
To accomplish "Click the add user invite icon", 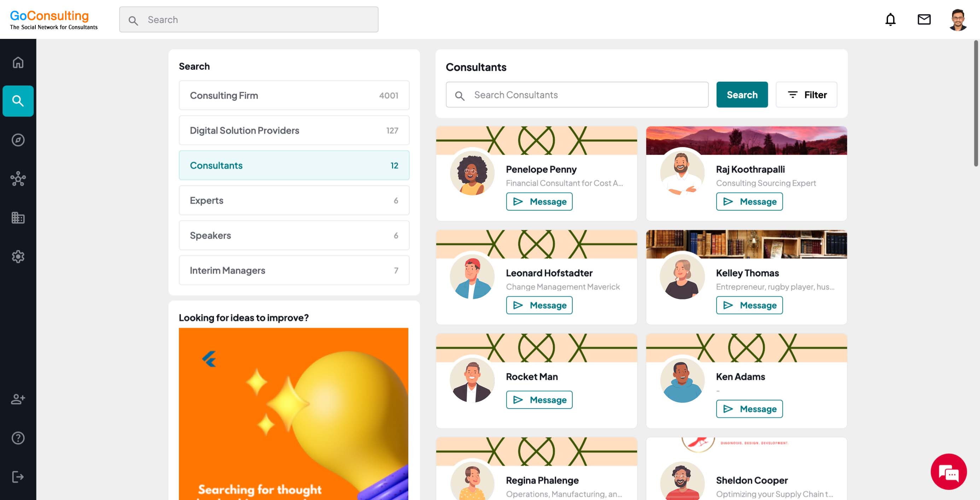I will click(x=18, y=399).
